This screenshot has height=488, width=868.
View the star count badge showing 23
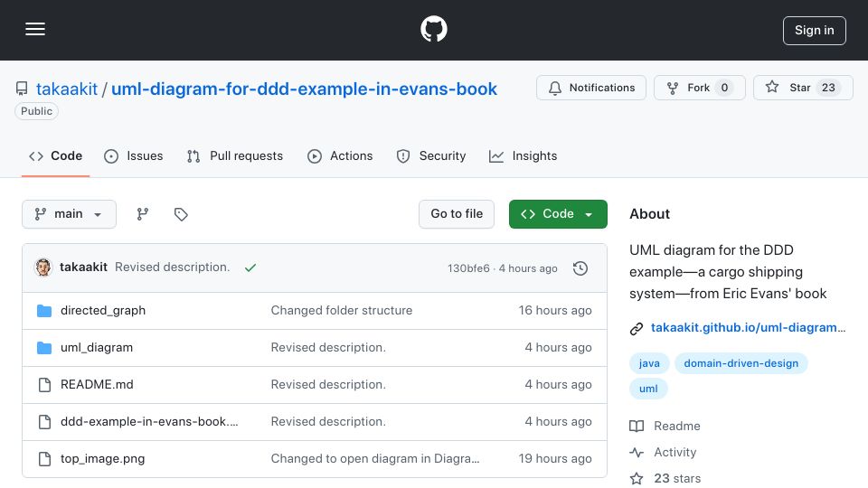pyautogui.click(x=828, y=88)
